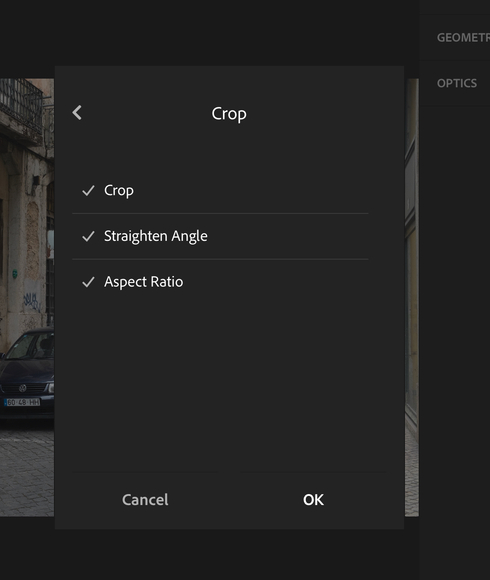Click the blue graffiti on the wall
Screen dimensions: 490x580
pyautogui.click(x=32, y=301)
